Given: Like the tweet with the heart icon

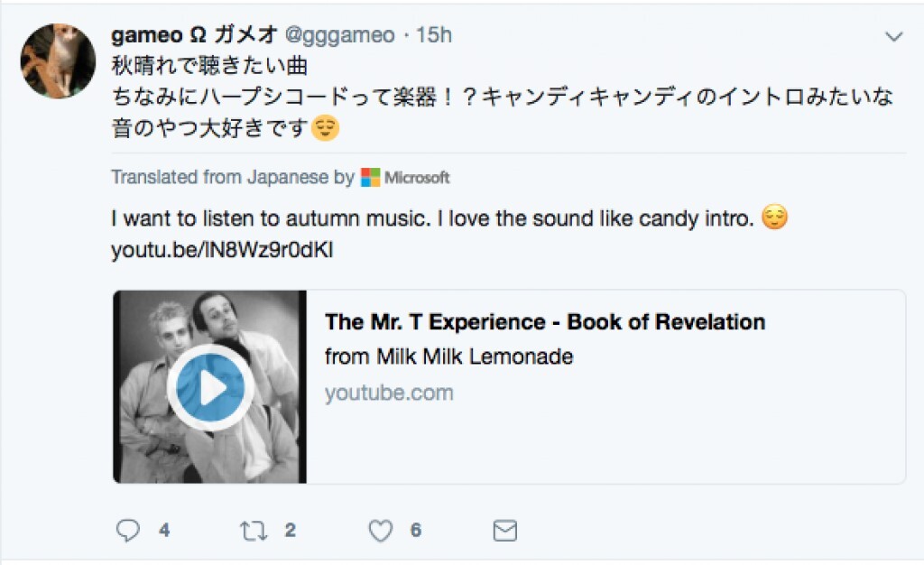Looking at the screenshot, I should [x=381, y=531].
